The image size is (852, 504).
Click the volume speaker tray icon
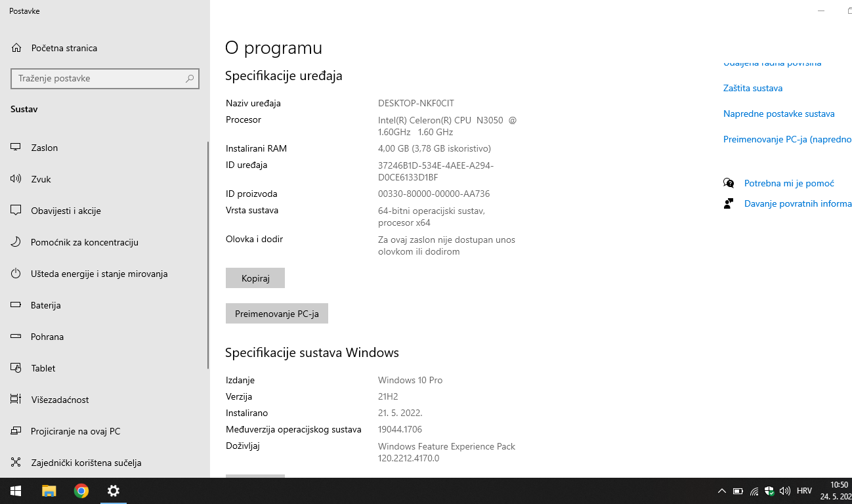[x=784, y=491]
